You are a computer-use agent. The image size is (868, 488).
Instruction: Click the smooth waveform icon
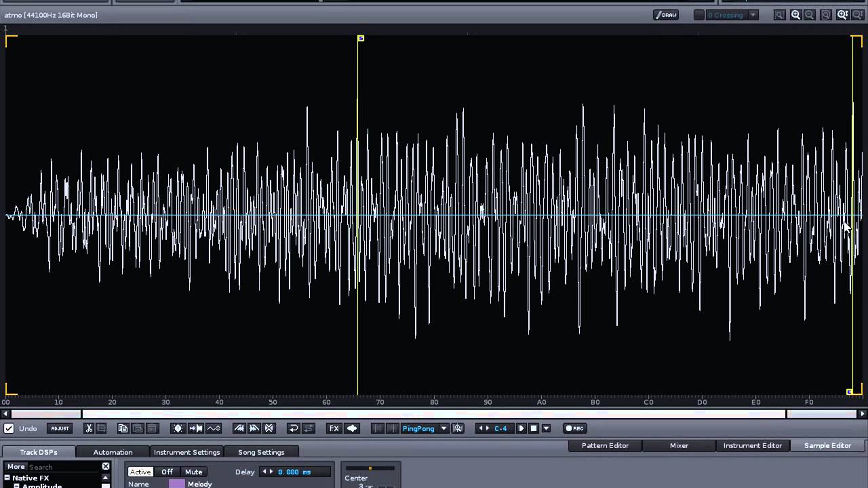pyautogui.click(x=214, y=428)
